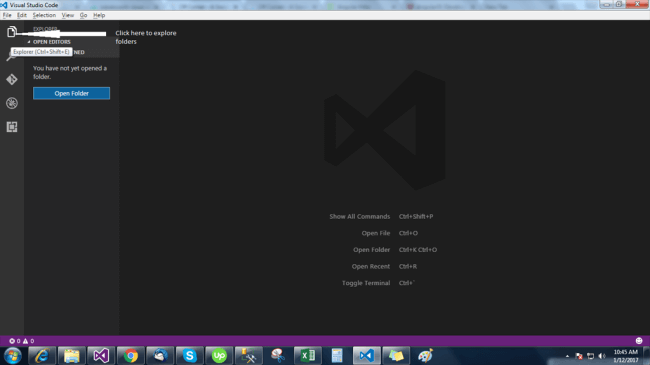Click the Windows Start button
Image resolution: width=650 pixels, height=365 pixels.
[x=13, y=356]
